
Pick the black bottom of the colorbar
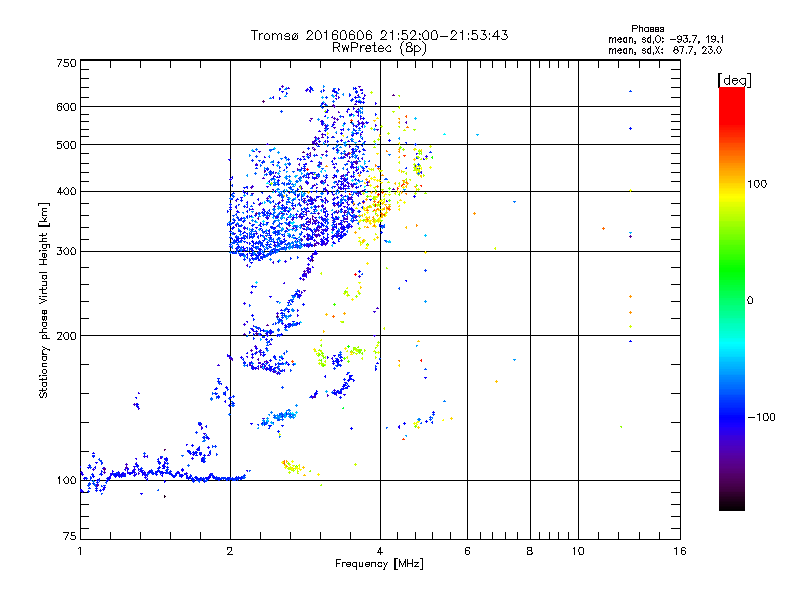pyautogui.click(x=732, y=503)
